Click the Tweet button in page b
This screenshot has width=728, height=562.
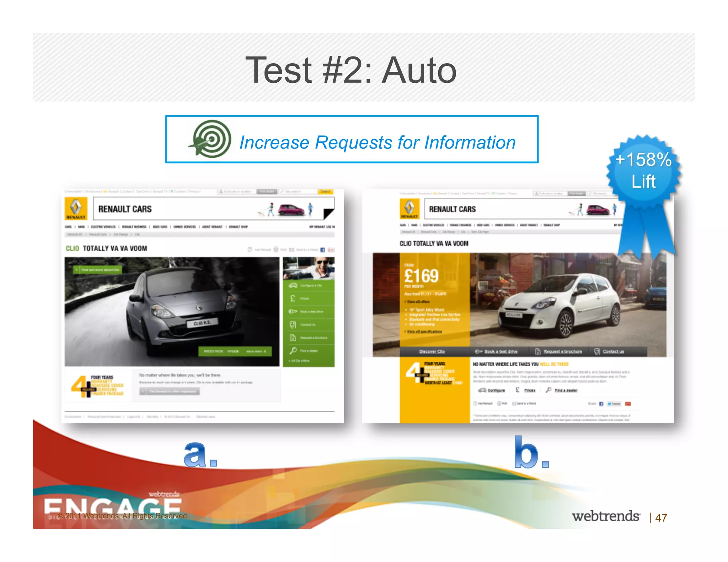click(614, 404)
